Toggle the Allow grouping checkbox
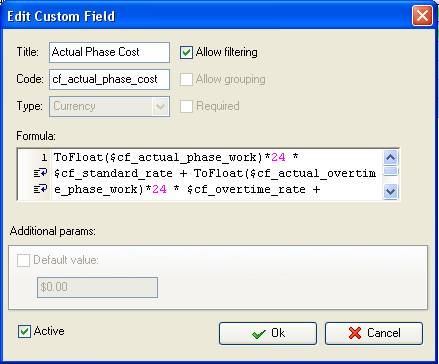 186,79
